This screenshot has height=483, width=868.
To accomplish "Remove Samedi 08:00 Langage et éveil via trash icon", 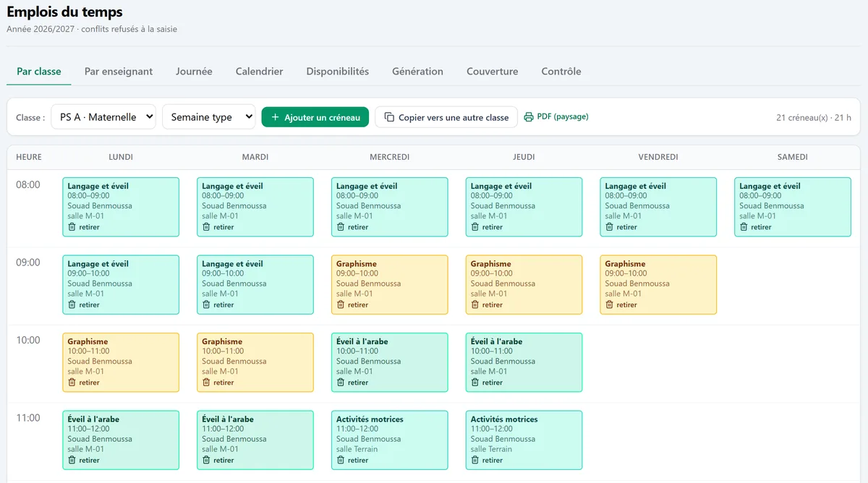I will pos(744,227).
